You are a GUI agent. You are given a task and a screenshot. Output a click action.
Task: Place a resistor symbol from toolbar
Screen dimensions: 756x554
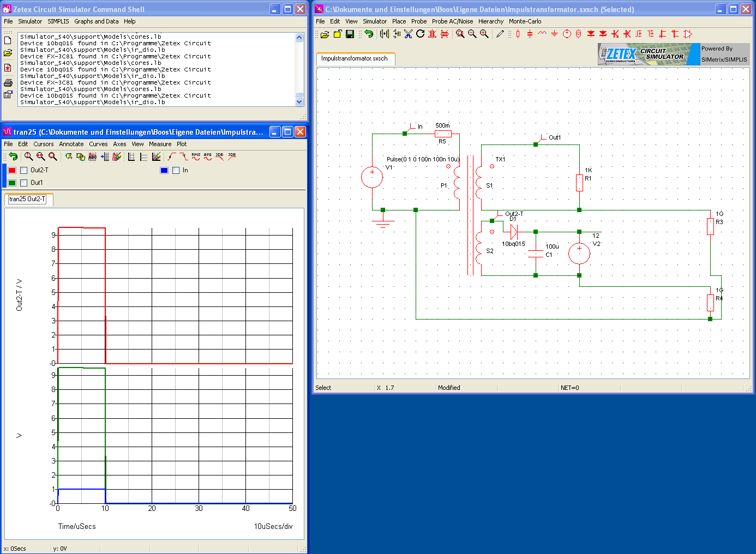518,34
